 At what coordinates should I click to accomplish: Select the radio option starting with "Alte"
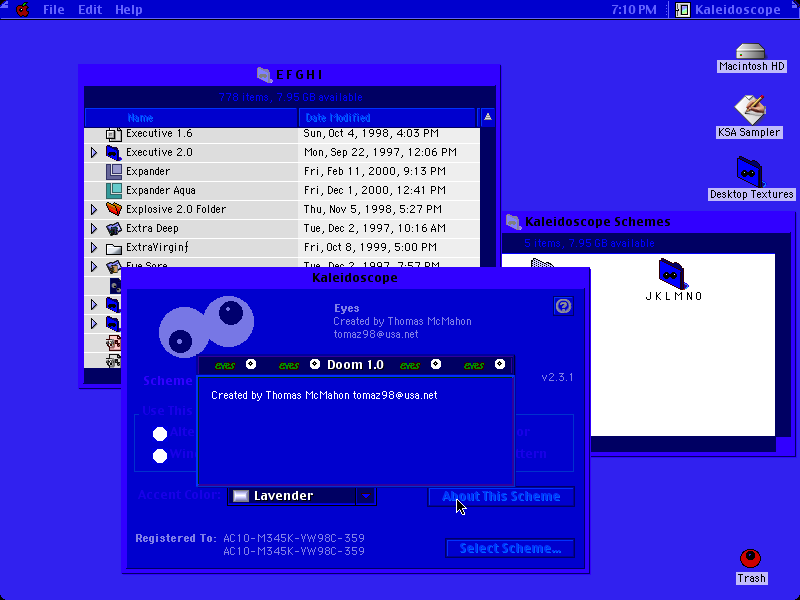[x=160, y=434]
